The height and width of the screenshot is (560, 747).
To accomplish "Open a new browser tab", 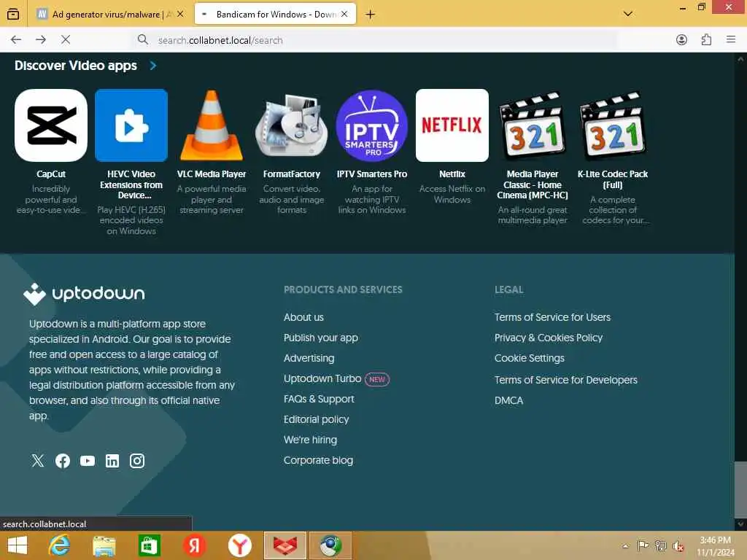I will coord(370,15).
